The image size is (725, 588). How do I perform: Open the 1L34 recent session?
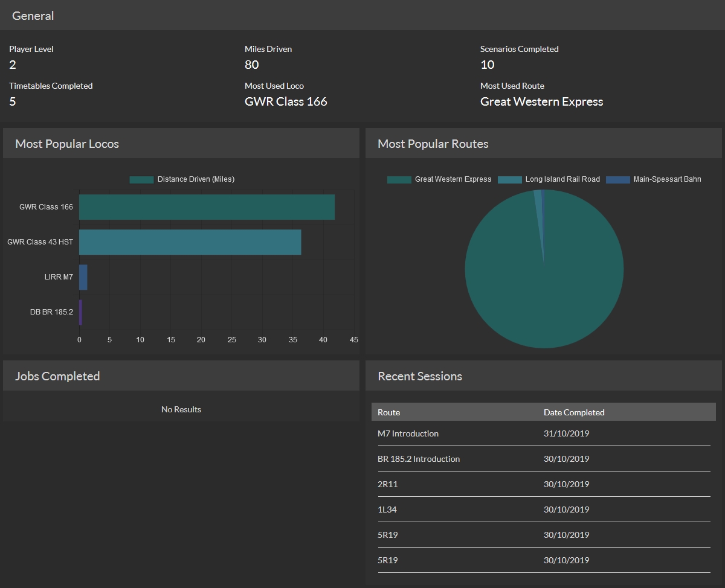(x=387, y=510)
